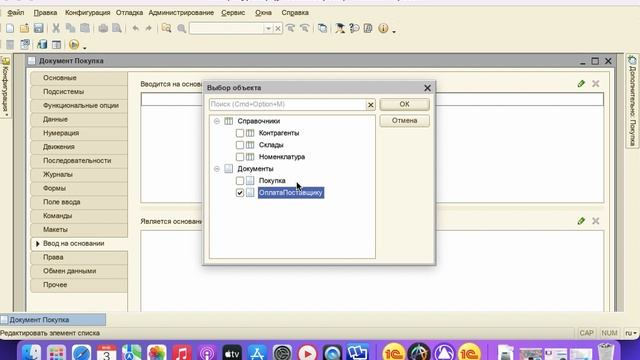
Task: Open the Конфигурация menu
Action: (87, 13)
